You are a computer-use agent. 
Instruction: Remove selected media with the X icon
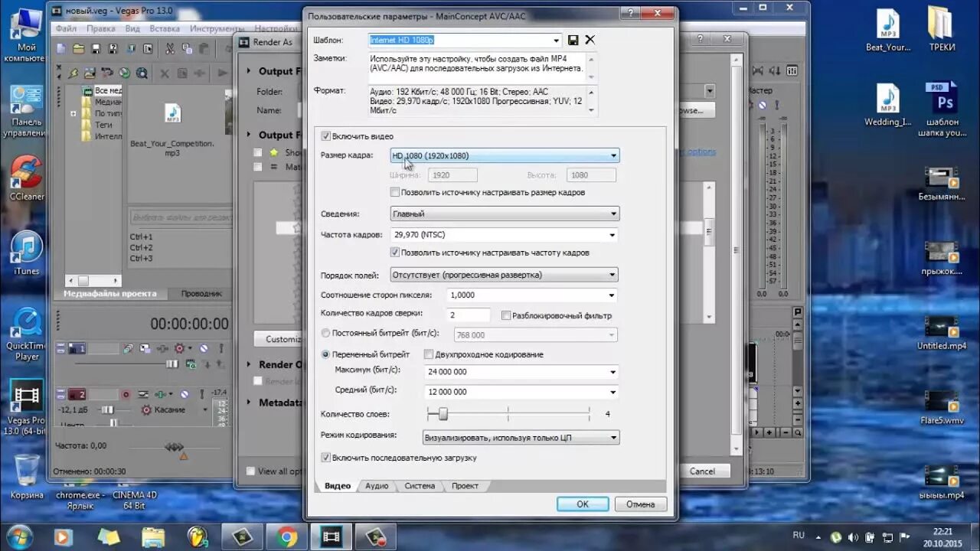coord(164,73)
